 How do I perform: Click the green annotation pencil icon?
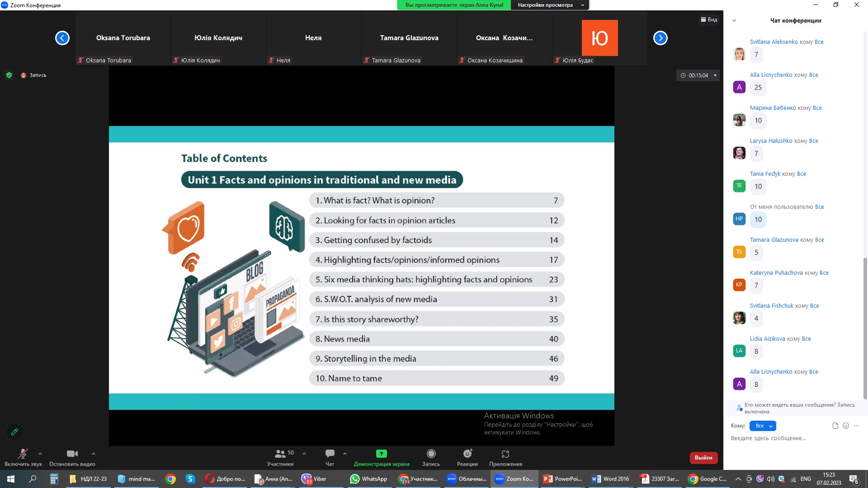(14, 432)
